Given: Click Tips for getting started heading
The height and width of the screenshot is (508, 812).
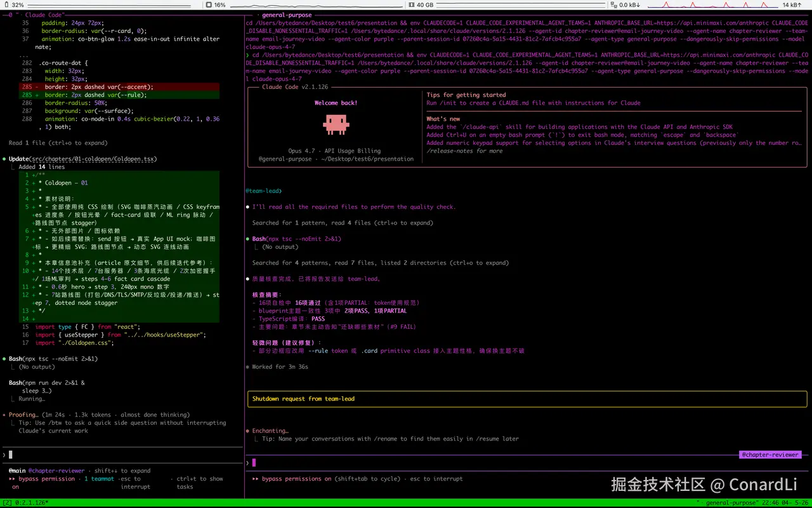Looking at the screenshot, I should coord(466,95).
